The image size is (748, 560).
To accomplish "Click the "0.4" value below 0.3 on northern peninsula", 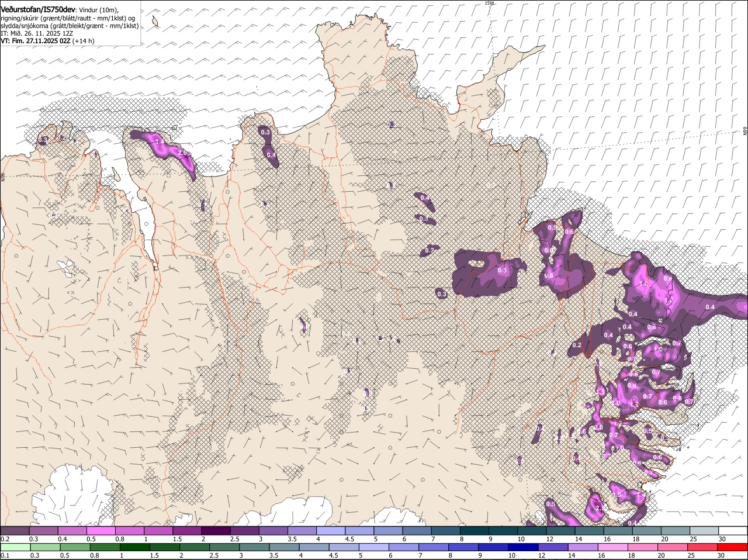I will pyautogui.click(x=271, y=155).
